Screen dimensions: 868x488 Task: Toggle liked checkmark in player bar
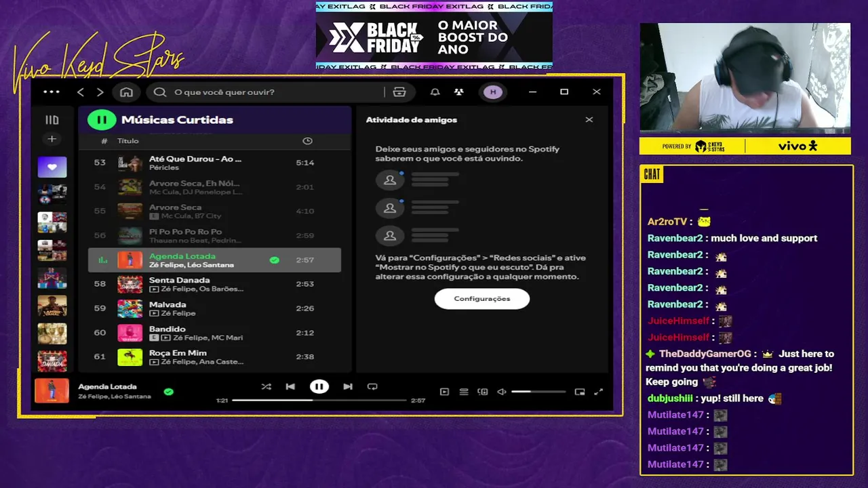pos(168,391)
